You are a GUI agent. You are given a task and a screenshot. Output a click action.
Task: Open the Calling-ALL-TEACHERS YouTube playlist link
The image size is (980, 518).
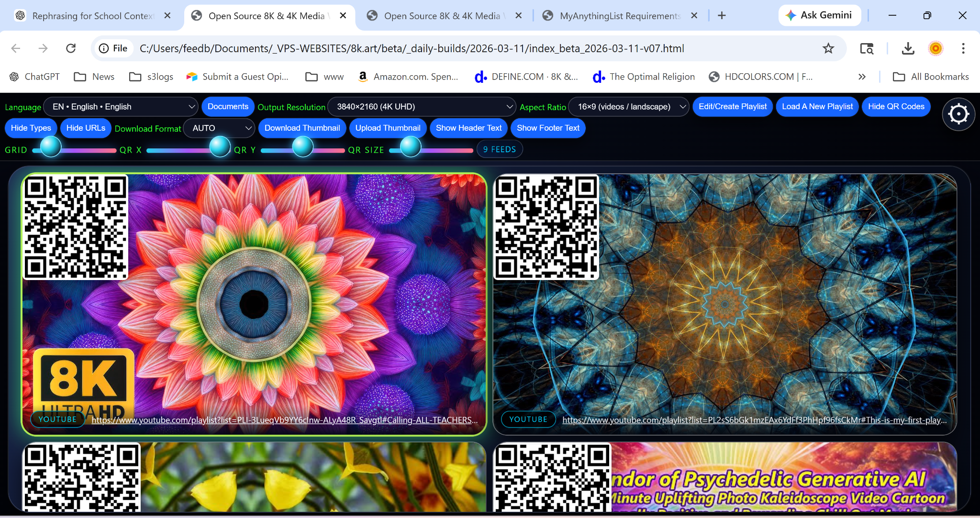pos(285,420)
